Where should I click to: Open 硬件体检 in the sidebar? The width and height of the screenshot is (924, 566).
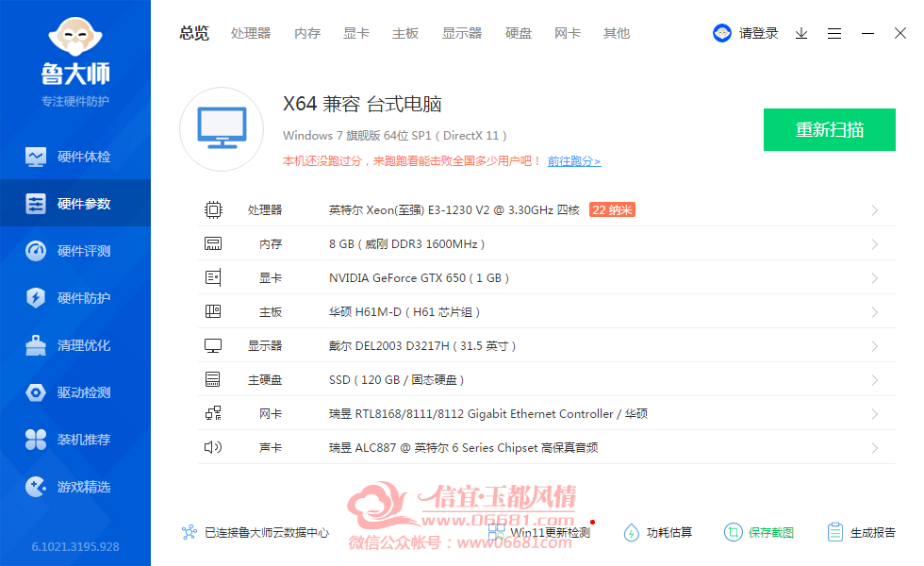(x=75, y=157)
